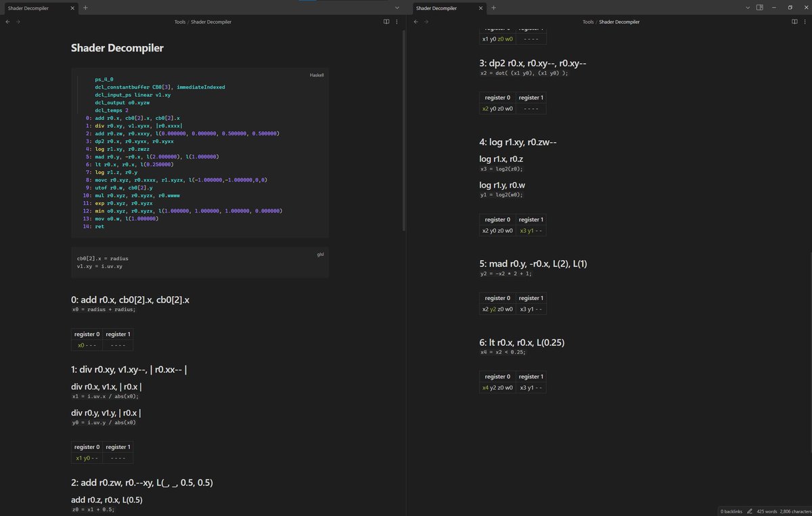The width and height of the screenshot is (812, 516).
Task: Click code line 'y0 = i.uv.y / abs(x0)'
Action: coord(104,423)
